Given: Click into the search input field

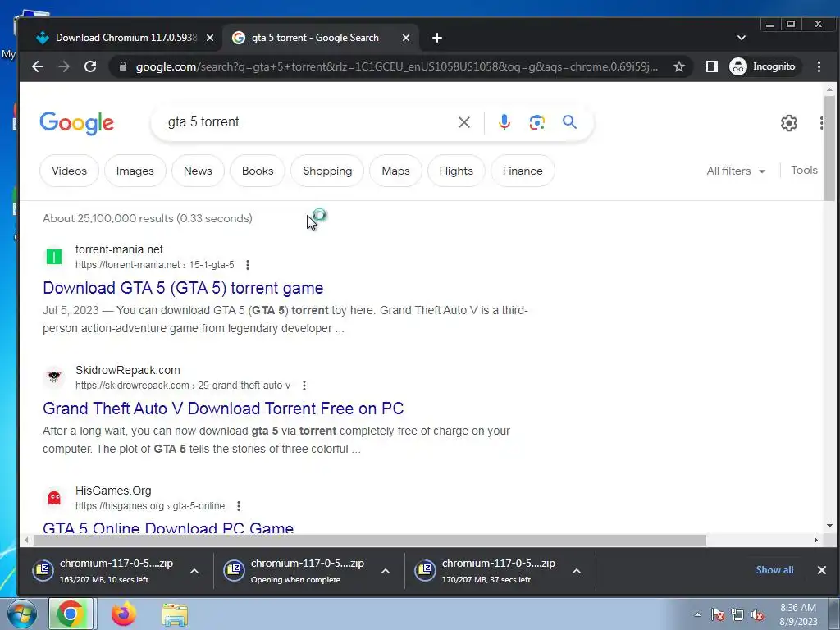Looking at the screenshot, I should click(x=305, y=122).
